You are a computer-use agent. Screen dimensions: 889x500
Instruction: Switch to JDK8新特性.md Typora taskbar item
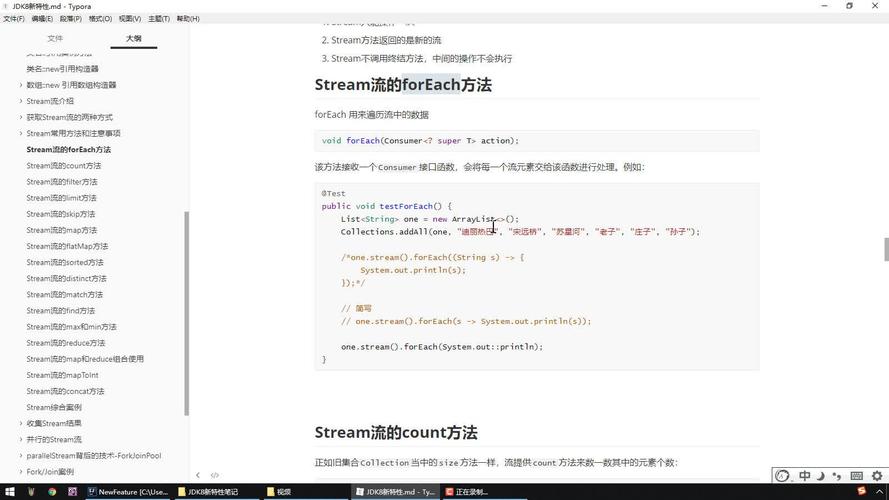click(x=395, y=491)
